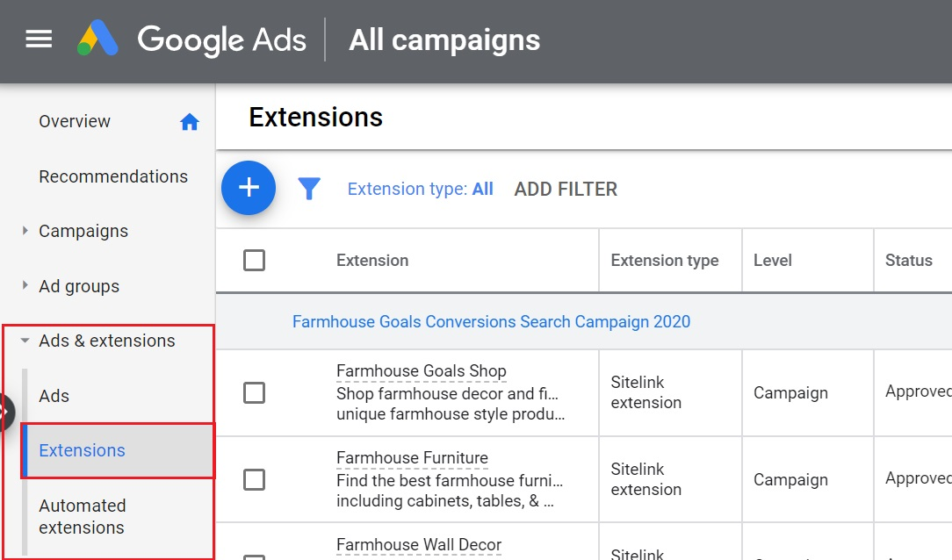Click the blue plus add extension button
This screenshot has width=952, height=560.
point(249,188)
